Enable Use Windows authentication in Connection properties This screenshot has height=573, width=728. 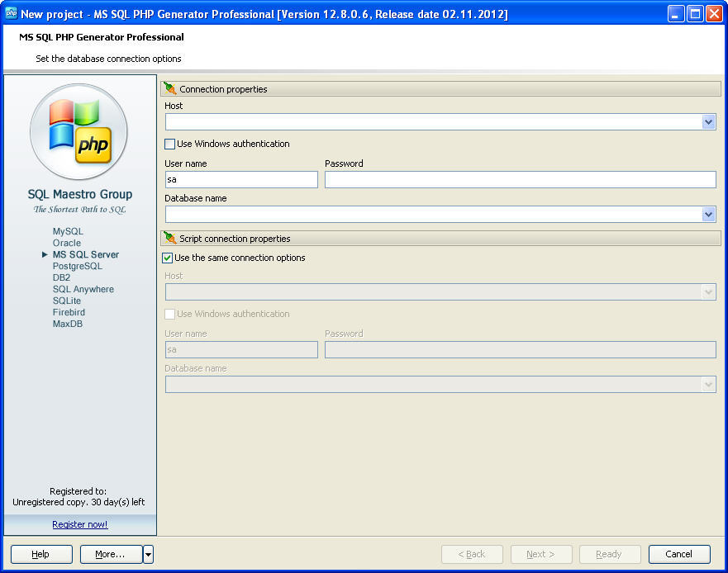(x=170, y=144)
